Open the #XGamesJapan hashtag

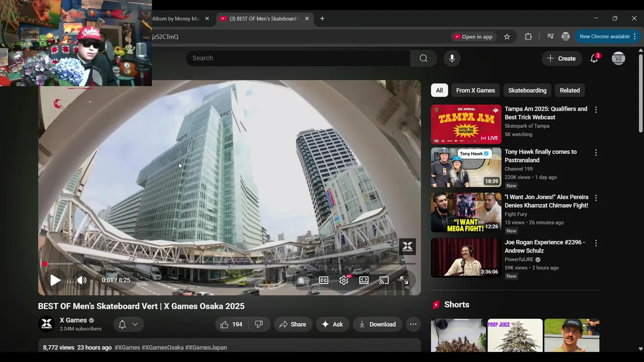(206, 347)
